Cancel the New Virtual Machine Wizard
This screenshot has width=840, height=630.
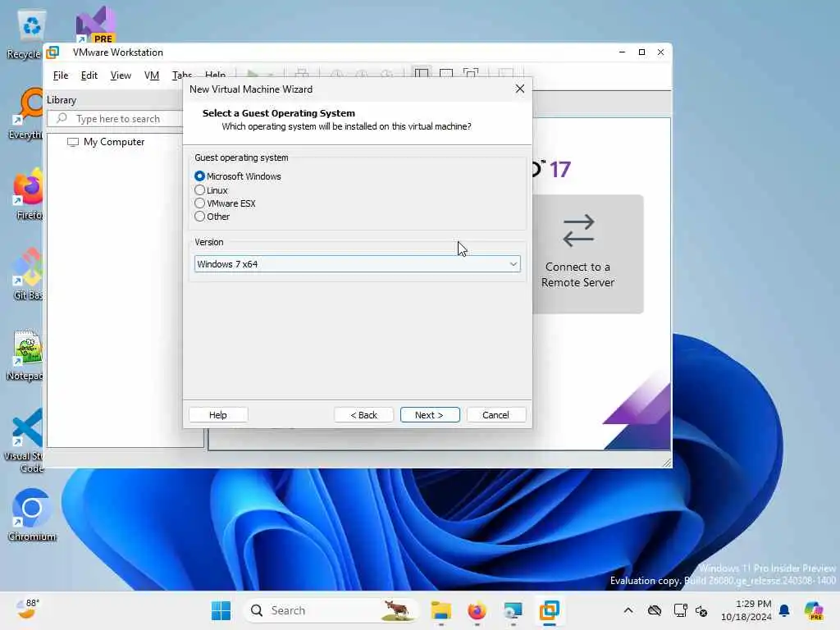pyautogui.click(x=496, y=414)
